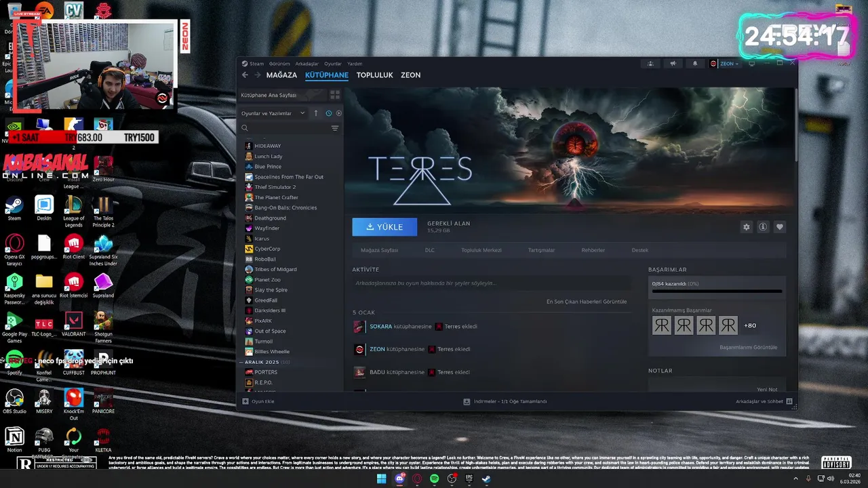Click Başarımlarımı Görüntüle link
The width and height of the screenshot is (868, 488).
(x=749, y=347)
